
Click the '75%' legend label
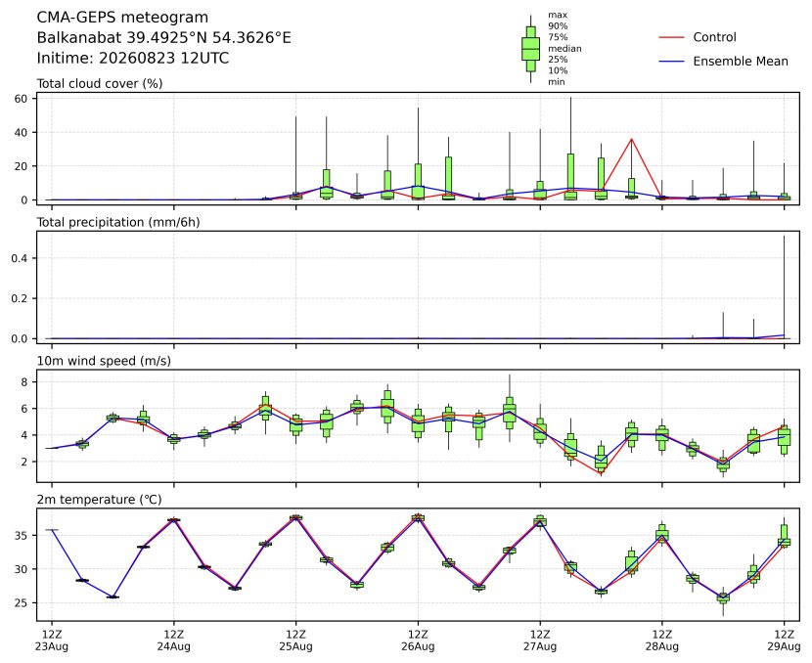pyautogui.click(x=558, y=37)
